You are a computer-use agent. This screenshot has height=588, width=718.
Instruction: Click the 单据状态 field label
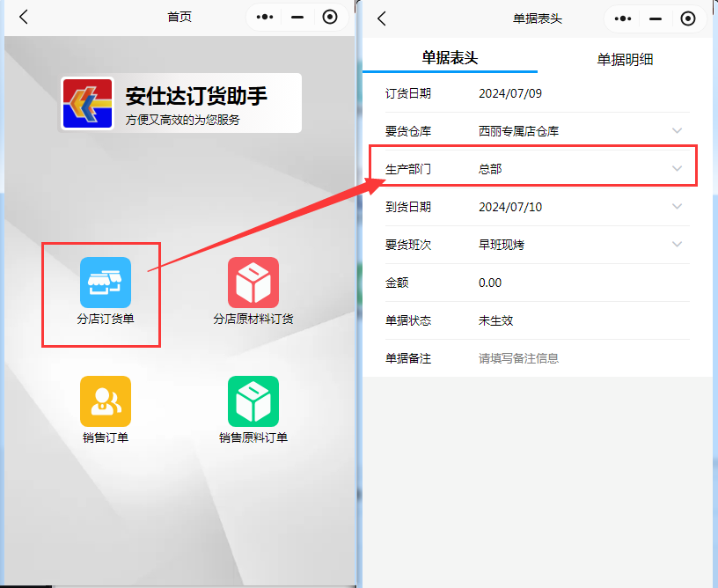point(408,320)
